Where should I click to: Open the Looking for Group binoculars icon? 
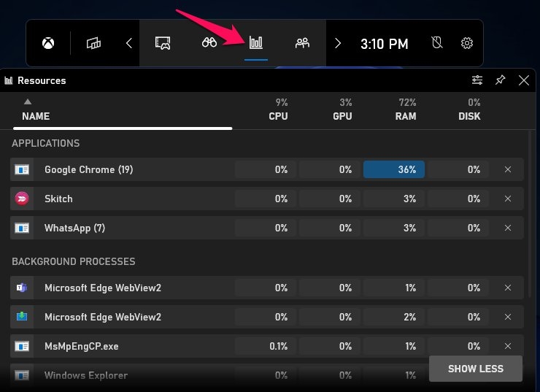(x=210, y=43)
